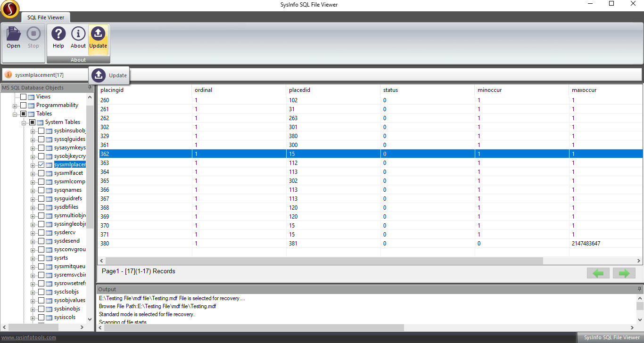Enable the sysxmlfacet checkbox

pos(41,173)
